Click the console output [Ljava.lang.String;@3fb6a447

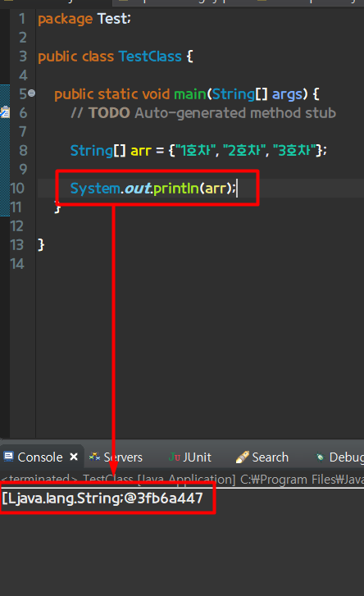point(102,498)
